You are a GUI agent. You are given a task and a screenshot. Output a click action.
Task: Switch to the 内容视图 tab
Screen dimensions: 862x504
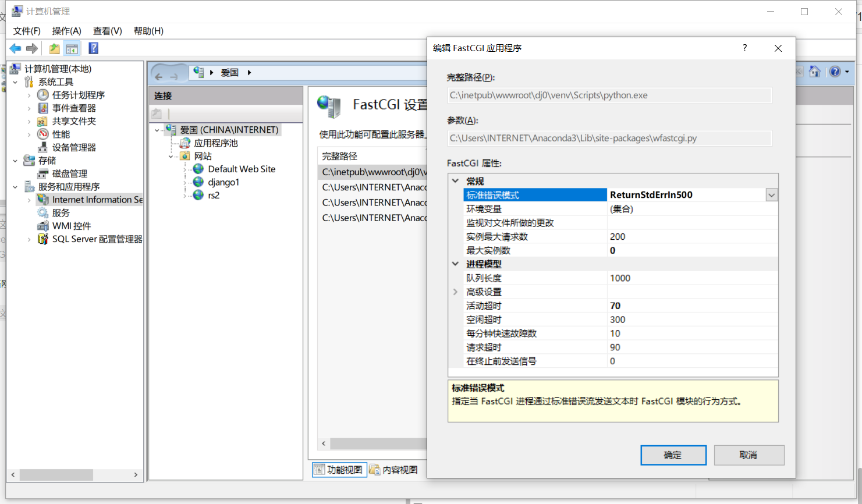393,469
